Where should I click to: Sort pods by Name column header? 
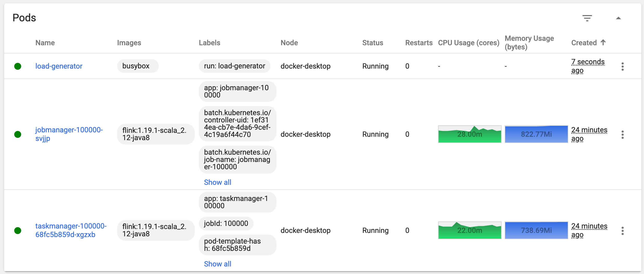pyautogui.click(x=45, y=43)
